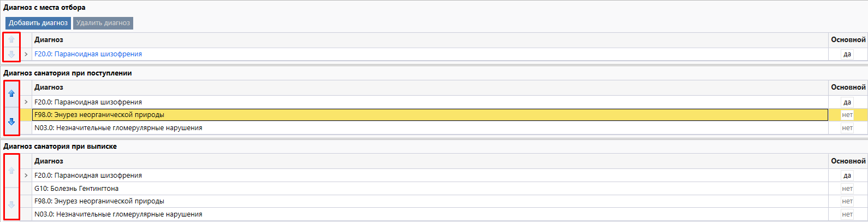Expand F20.0 row in selection-site diagnosis

26,54
